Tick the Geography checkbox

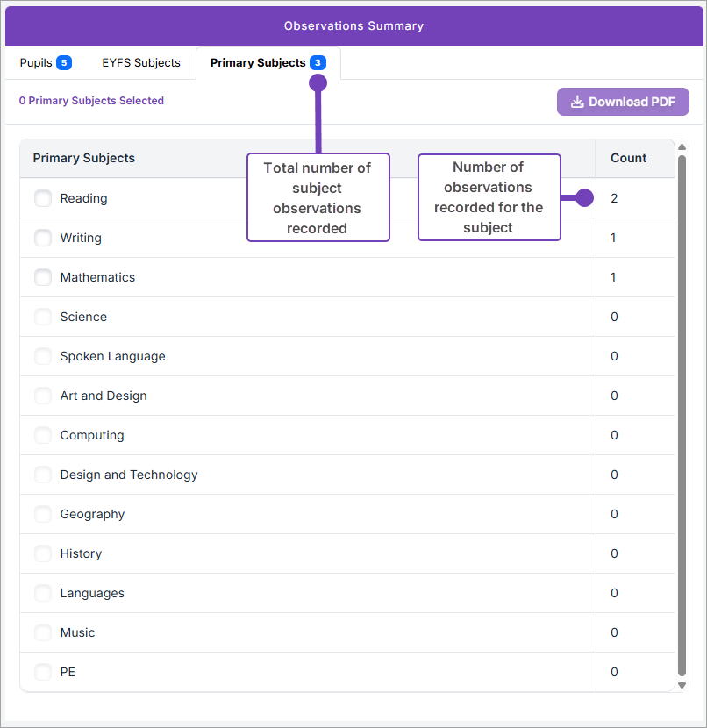click(x=43, y=514)
